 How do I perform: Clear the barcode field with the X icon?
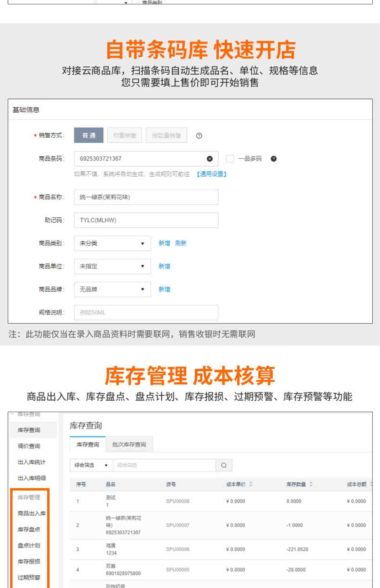point(210,159)
